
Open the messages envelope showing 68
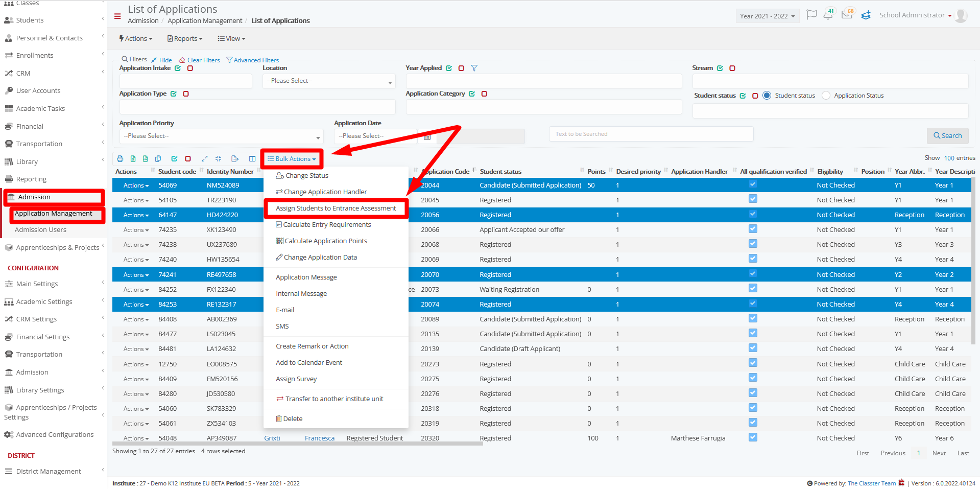coord(848,14)
